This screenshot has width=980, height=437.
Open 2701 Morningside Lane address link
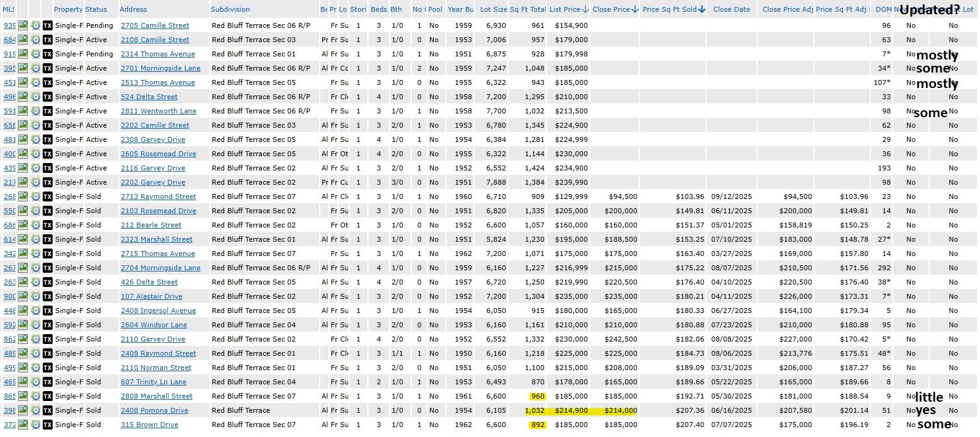coord(160,68)
